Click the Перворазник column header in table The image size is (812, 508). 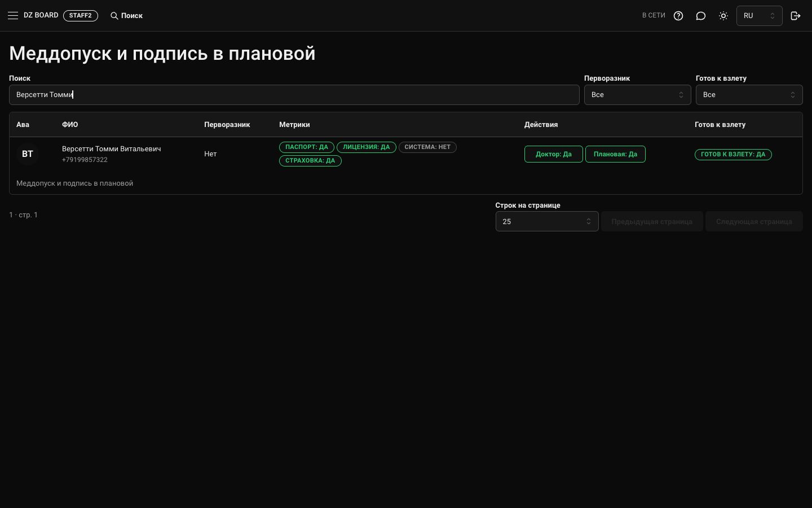(227, 124)
